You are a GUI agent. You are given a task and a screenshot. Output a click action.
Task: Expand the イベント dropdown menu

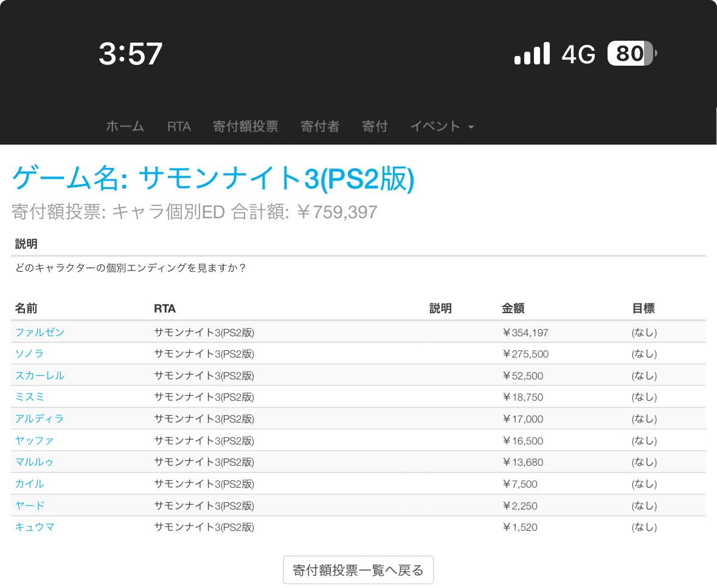[x=442, y=126]
